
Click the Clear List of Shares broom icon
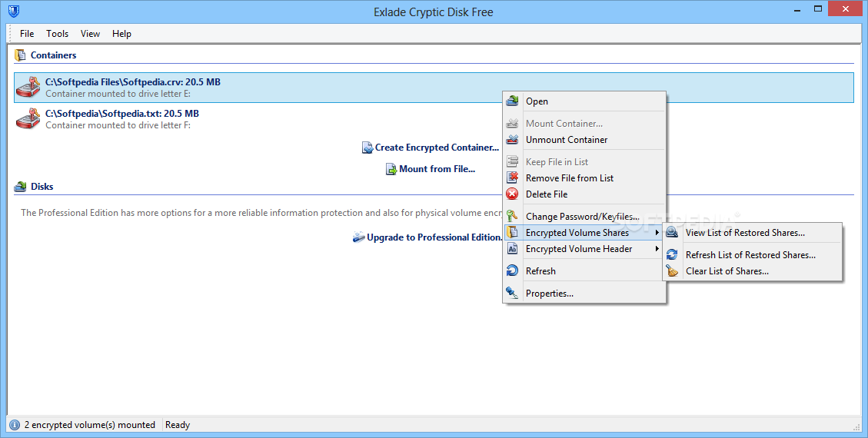point(672,271)
